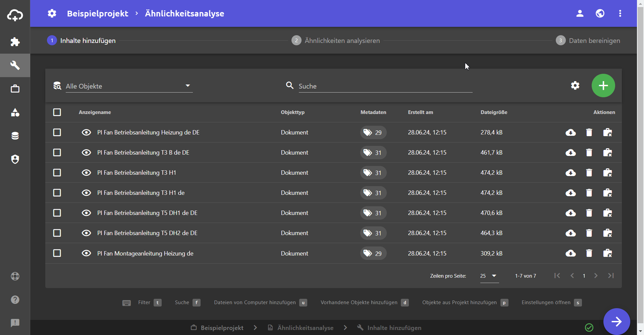Preview T5 DH1 de DE via eye icon
The image size is (644, 335).
[86, 213]
